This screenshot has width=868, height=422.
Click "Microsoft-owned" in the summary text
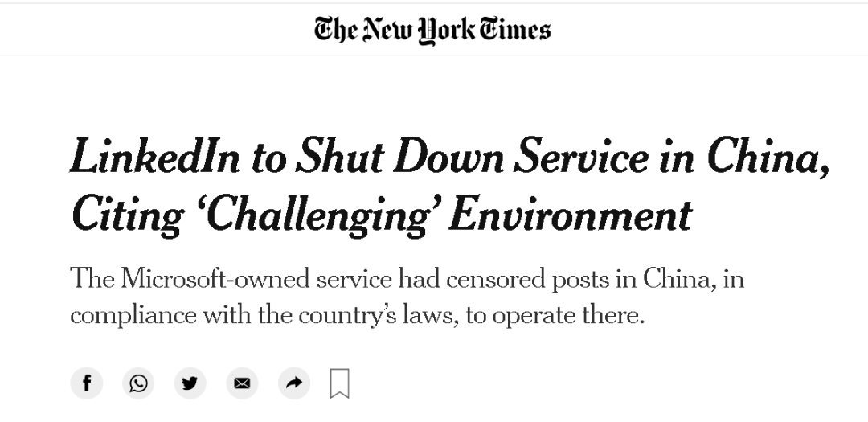(x=215, y=278)
